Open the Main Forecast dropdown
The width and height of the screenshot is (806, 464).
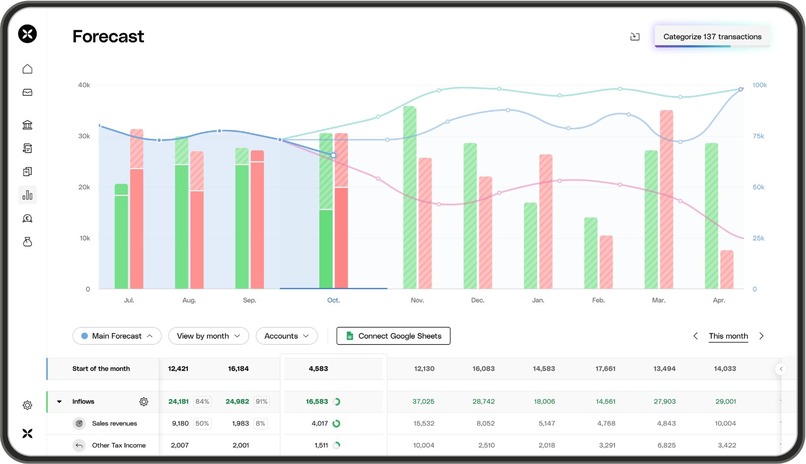tap(117, 336)
